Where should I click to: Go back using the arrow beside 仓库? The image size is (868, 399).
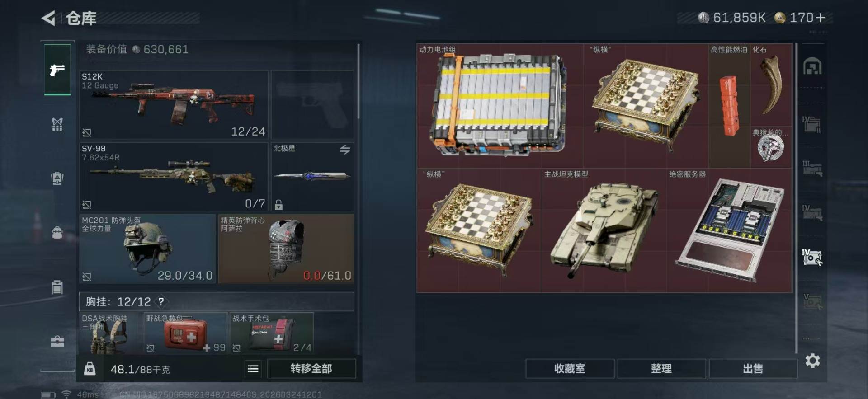point(49,18)
